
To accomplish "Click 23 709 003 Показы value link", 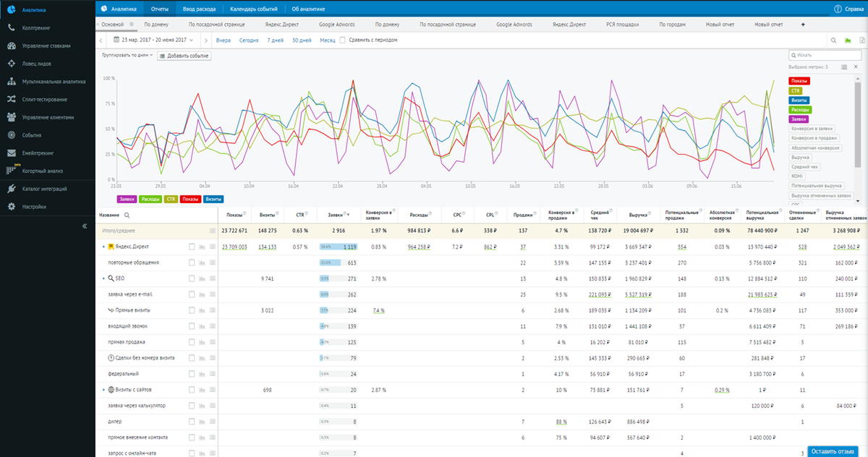I will [234, 247].
